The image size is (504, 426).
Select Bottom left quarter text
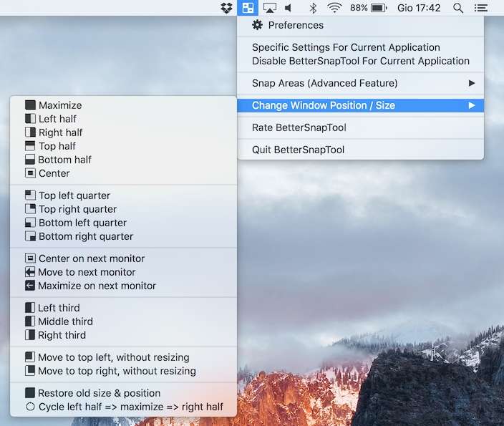pyautogui.click(x=82, y=223)
